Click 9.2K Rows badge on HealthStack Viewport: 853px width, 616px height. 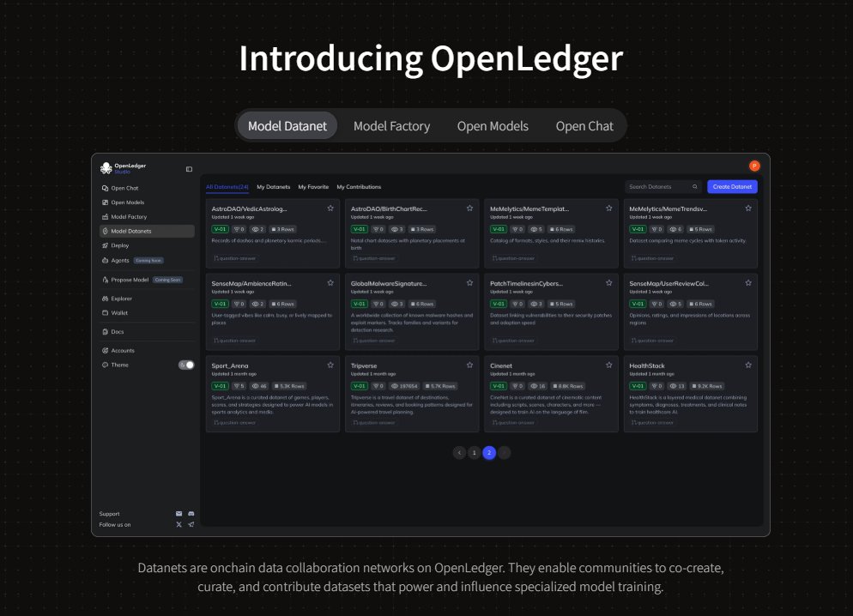(x=706, y=386)
